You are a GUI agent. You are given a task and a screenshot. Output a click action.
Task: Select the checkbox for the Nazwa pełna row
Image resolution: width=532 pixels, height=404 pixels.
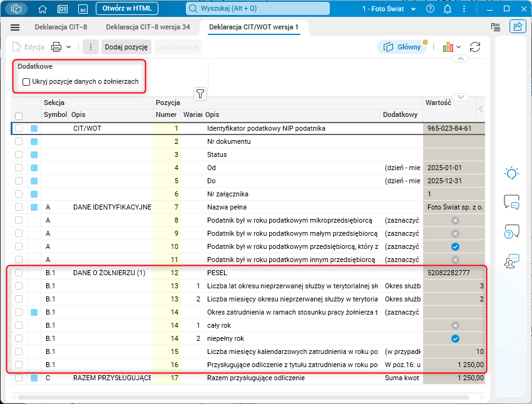click(19, 207)
